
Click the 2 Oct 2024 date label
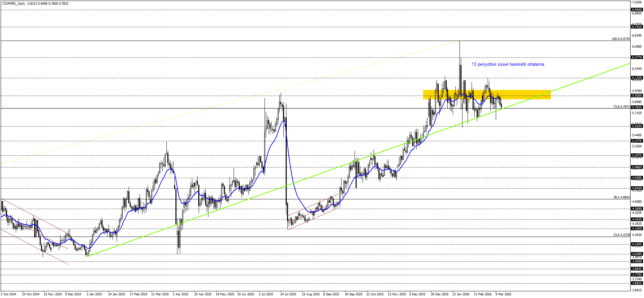pos(8,294)
